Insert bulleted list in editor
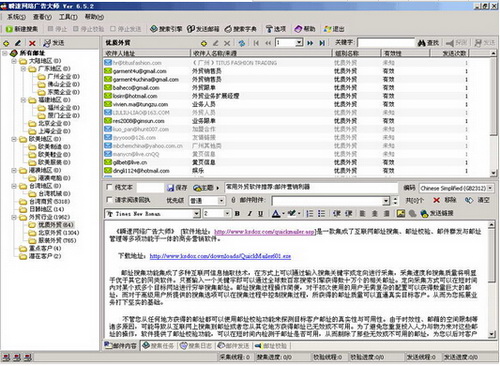The width and height of the screenshot is (500, 366). (x=321, y=213)
